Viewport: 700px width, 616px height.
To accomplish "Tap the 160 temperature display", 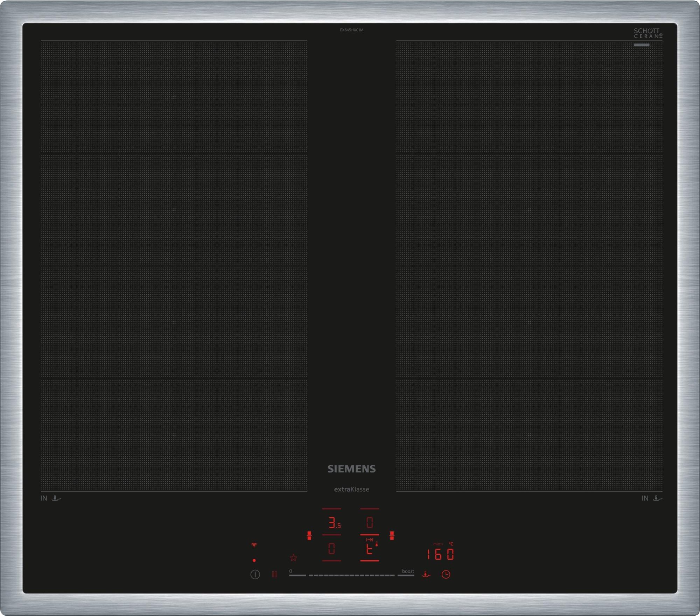I will point(441,554).
